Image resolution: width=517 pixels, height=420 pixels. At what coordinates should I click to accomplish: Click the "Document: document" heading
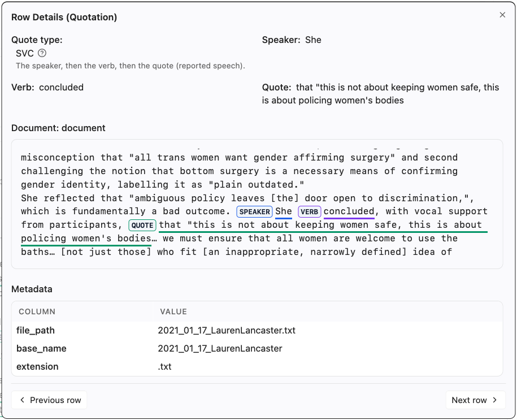(58, 128)
